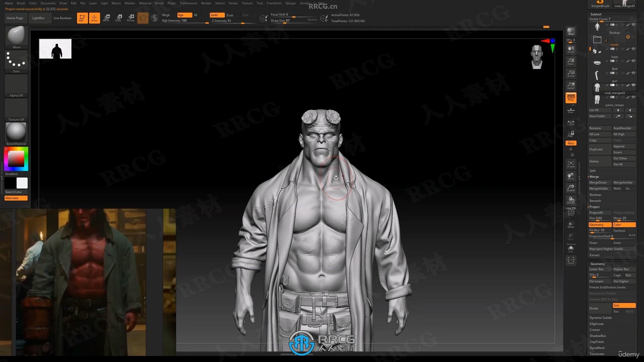Expand the Extract subsection
The height and width of the screenshot is (362, 644).
(x=595, y=255)
